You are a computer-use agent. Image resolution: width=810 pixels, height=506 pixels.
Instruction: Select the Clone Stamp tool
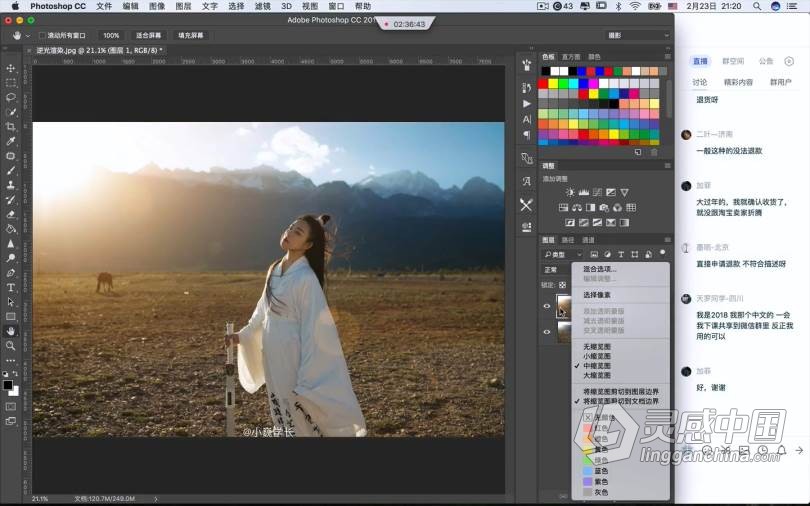[x=10, y=185]
